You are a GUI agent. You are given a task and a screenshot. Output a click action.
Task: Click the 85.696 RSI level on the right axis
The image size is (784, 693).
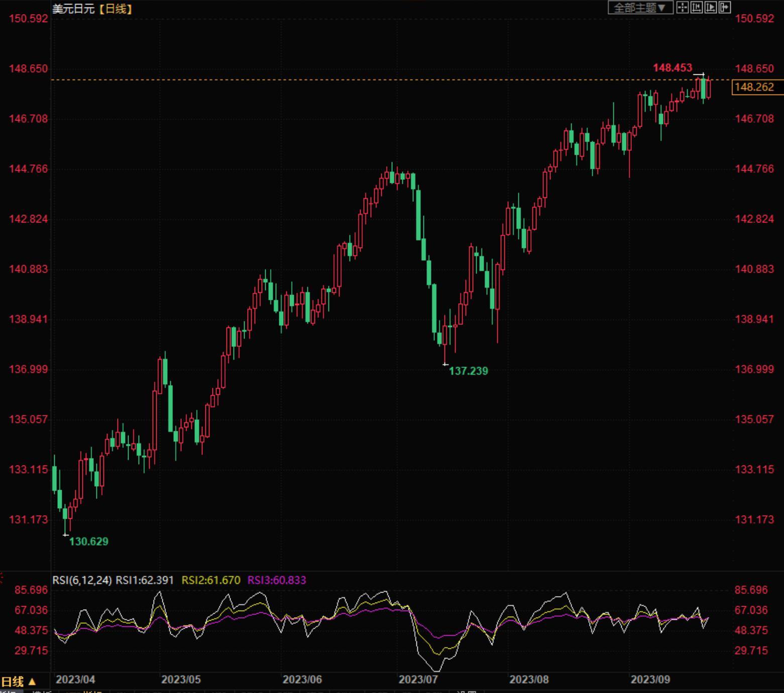coord(751,590)
